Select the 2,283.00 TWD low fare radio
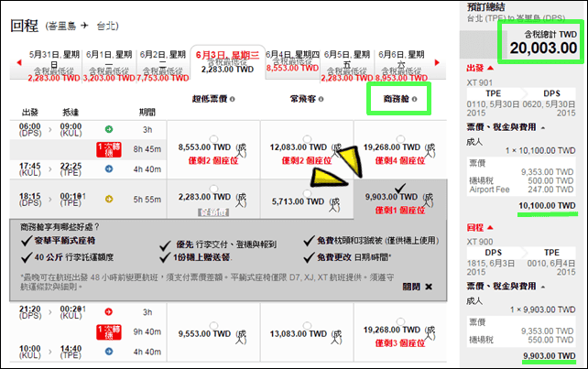 tap(213, 189)
